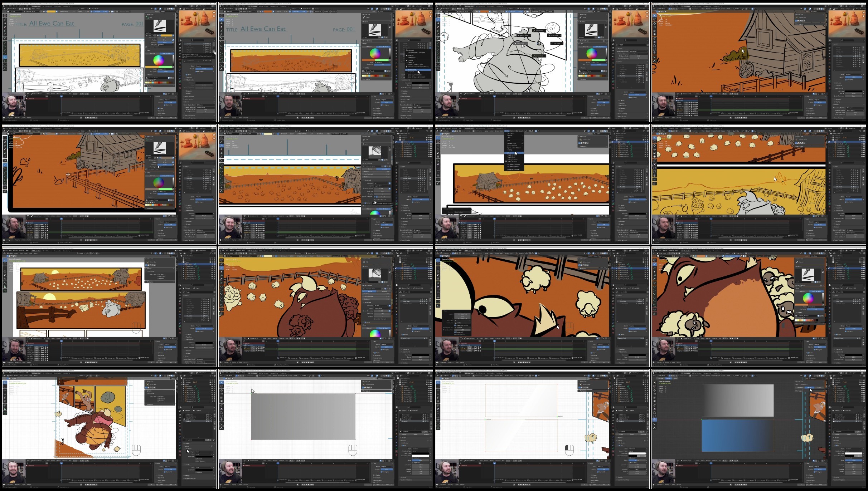The width and height of the screenshot is (868, 491).
Task: Select Box tool beside yellow panel artwork
Action: 5,57
